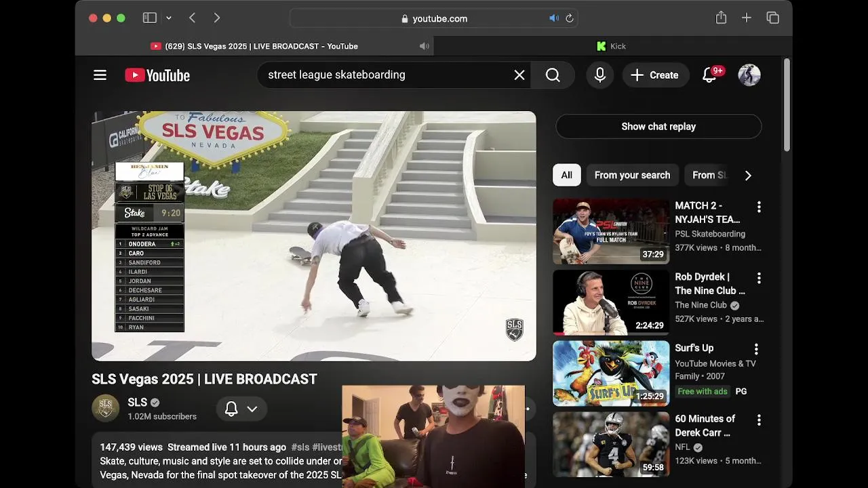Go to YouTube home via logo
This screenshot has height=488, width=868.
(x=157, y=75)
